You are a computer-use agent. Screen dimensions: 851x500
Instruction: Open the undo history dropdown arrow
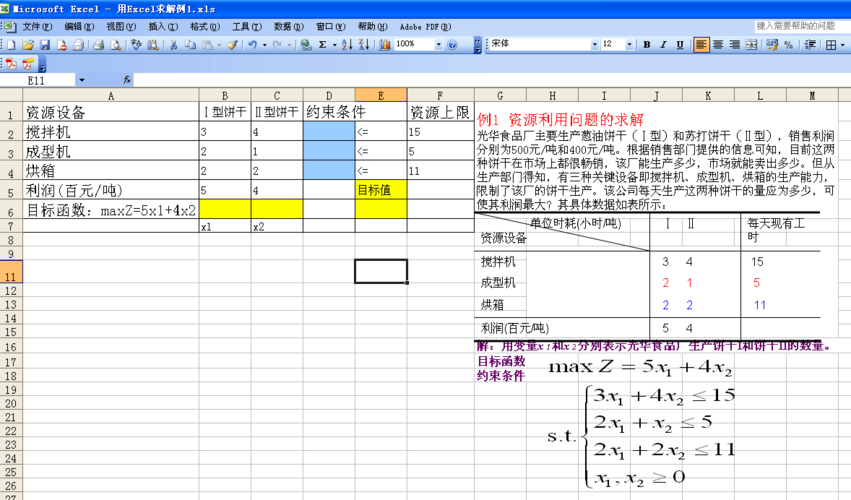[265, 45]
